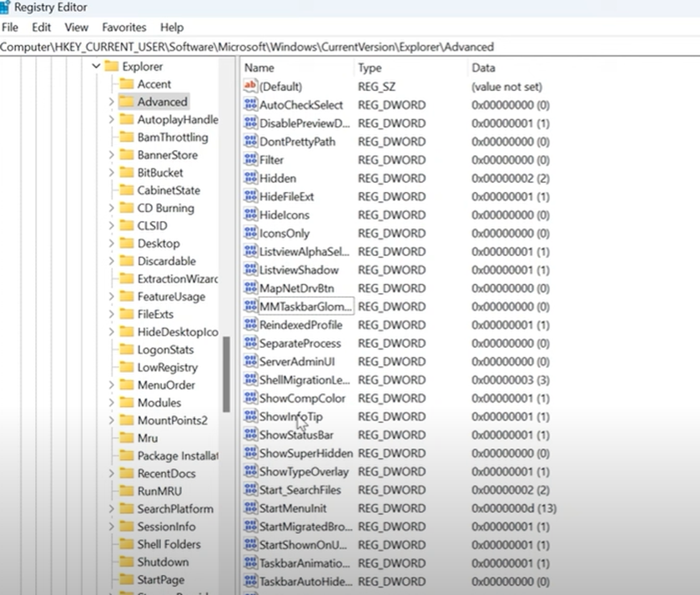
Task: Select the Shell Folders key
Action: click(168, 544)
